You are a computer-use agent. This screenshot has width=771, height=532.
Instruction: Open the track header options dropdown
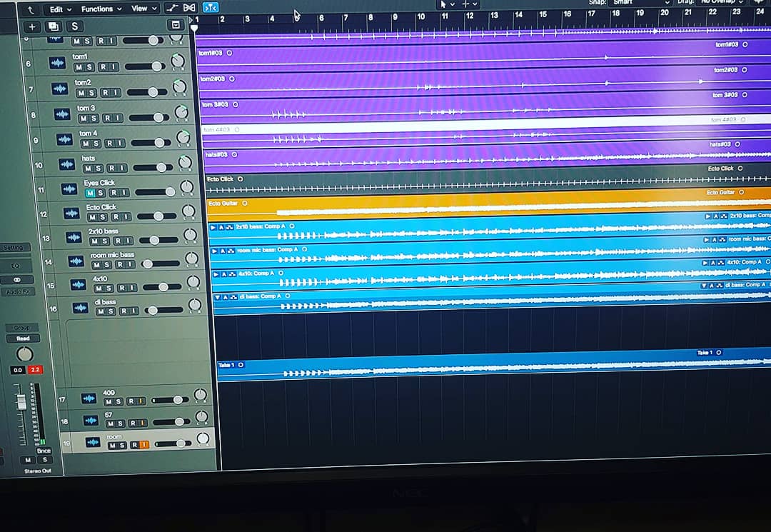(176, 25)
